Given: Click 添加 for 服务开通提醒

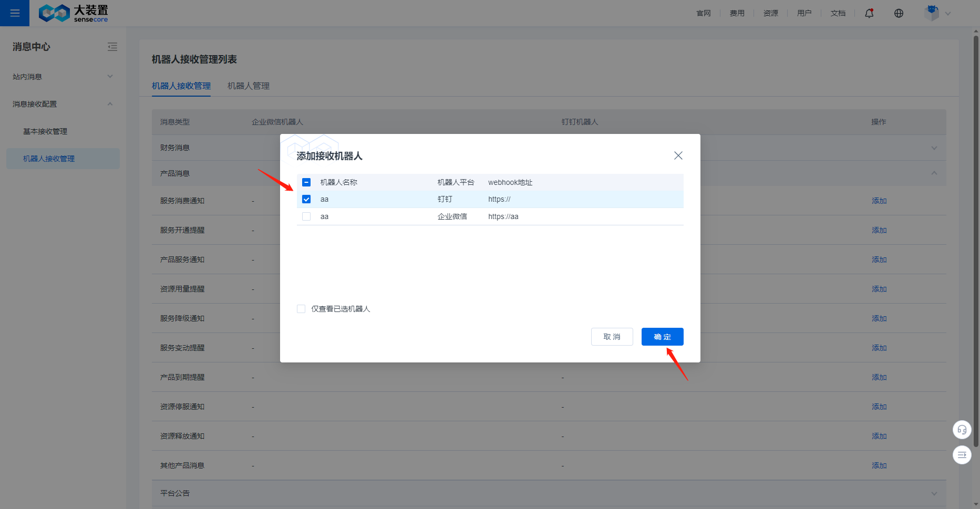Looking at the screenshot, I should tap(879, 230).
